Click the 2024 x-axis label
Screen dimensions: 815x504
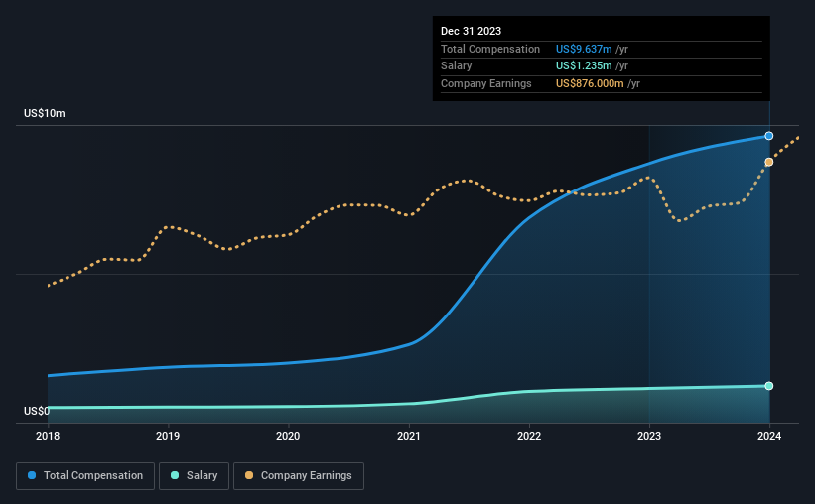769,436
